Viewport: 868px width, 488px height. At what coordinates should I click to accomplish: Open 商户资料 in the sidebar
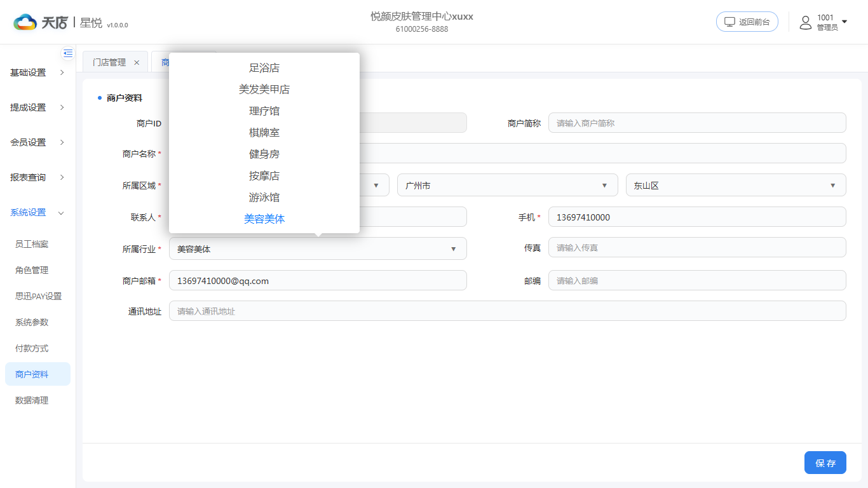pyautogui.click(x=37, y=374)
